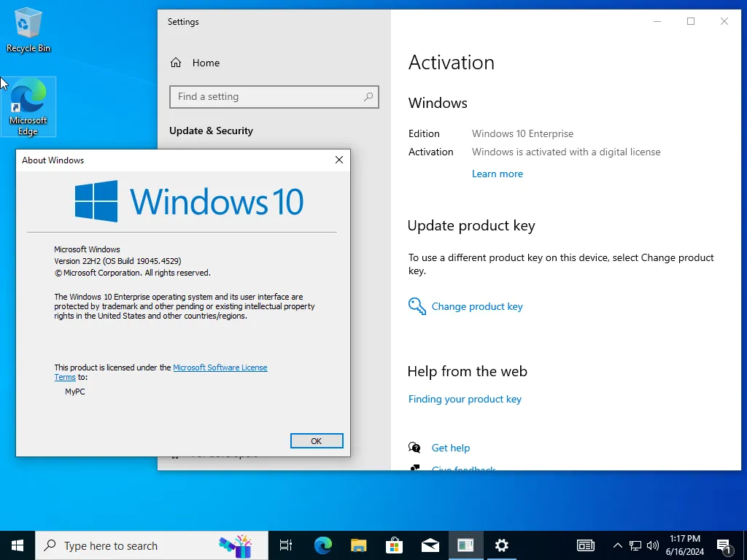The image size is (747, 560).
Task: Open News and interests in the taskbar
Action: (586, 545)
